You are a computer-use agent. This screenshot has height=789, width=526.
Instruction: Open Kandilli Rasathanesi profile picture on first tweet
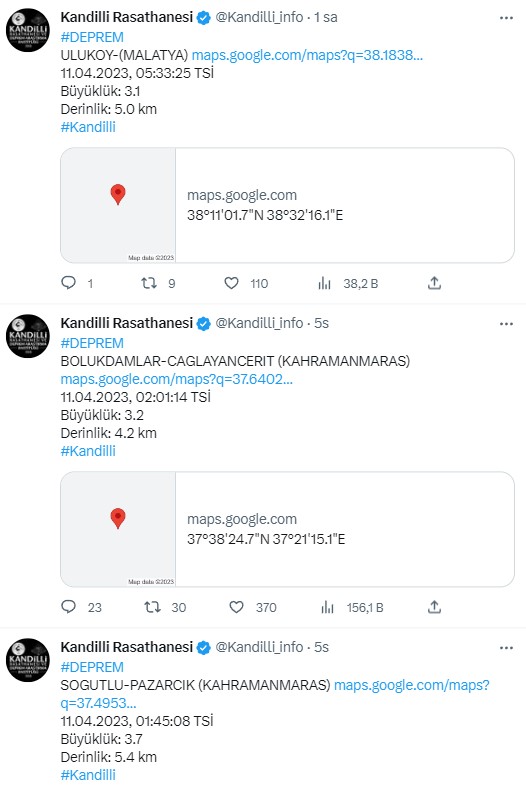28,30
